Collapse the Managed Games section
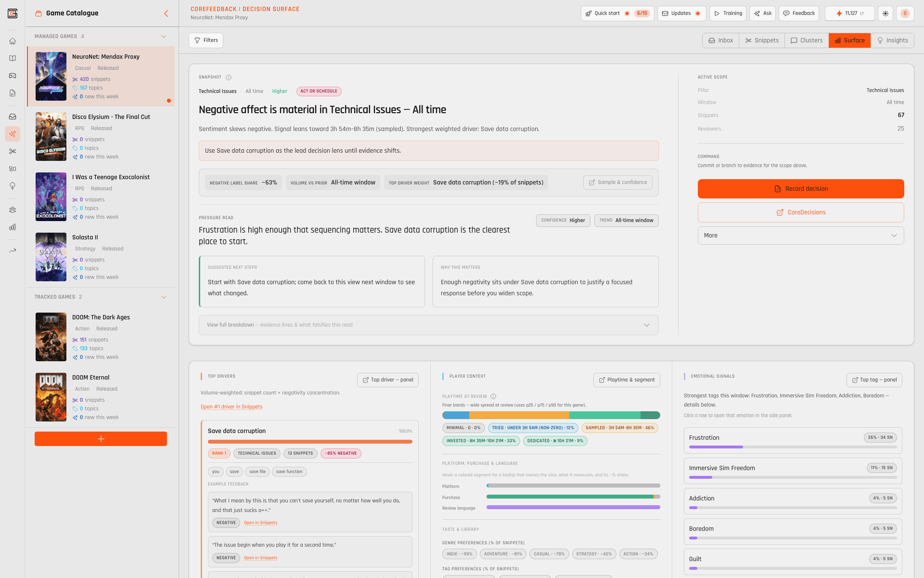The height and width of the screenshot is (578, 924). pyautogui.click(x=164, y=37)
